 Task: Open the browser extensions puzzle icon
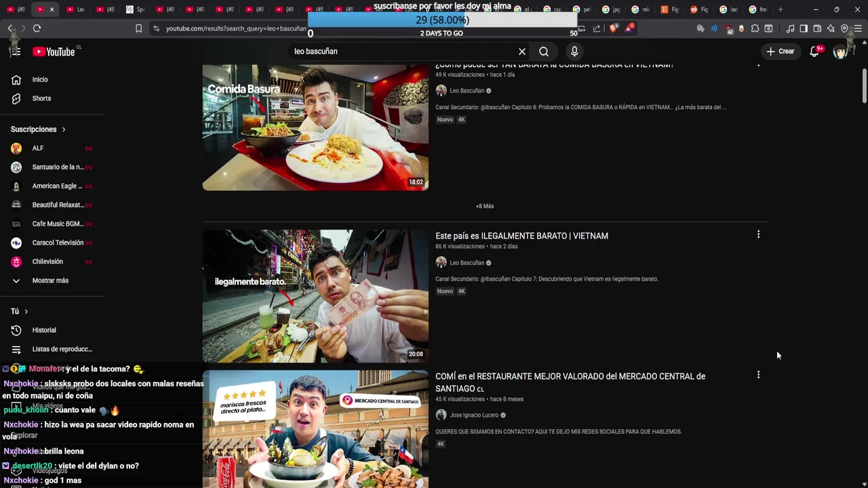[x=755, y=28]
